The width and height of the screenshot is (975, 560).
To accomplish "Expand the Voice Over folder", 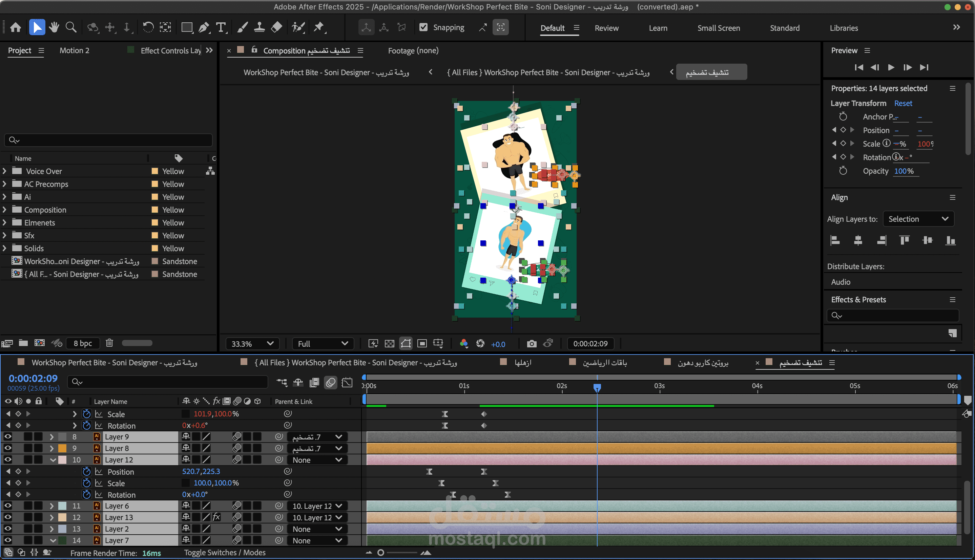I will 5,171.
